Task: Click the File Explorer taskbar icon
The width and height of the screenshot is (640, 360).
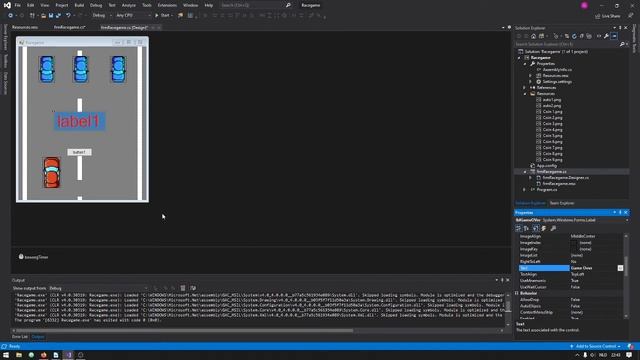Action: point(19,355)
